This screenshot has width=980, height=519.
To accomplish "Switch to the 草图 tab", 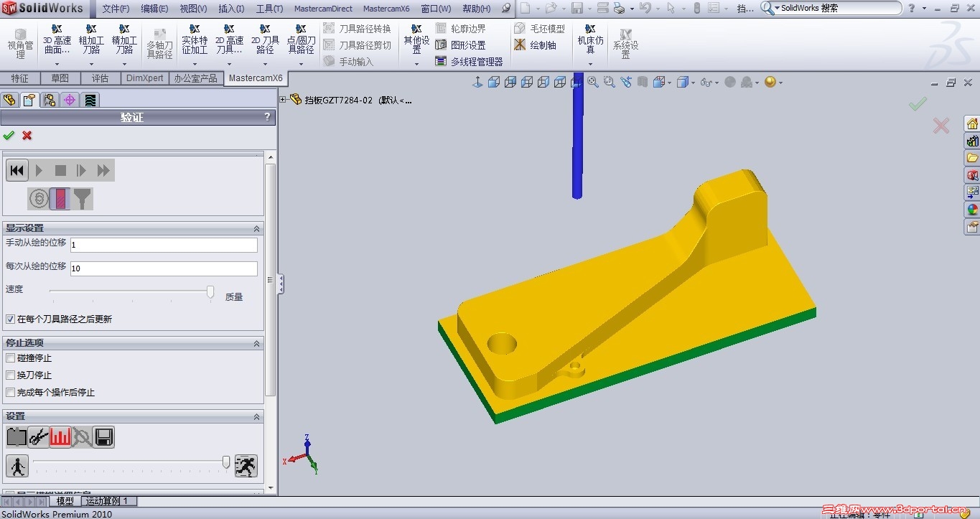I will click(60, 78).
